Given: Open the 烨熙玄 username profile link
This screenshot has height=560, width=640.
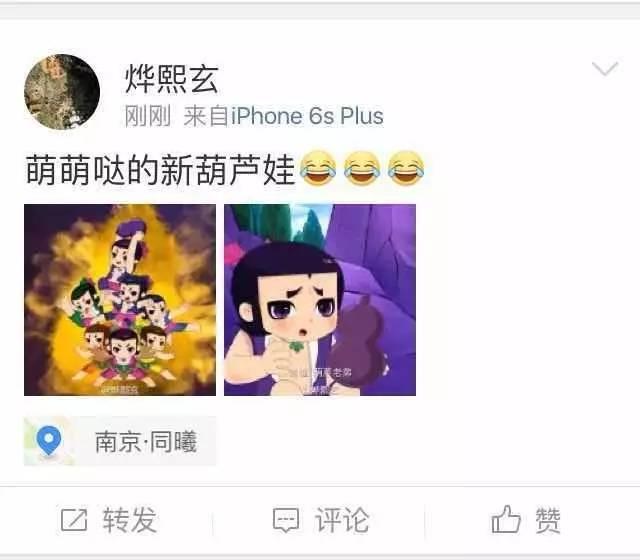Looking at the screenshot, I should (171, 78).
